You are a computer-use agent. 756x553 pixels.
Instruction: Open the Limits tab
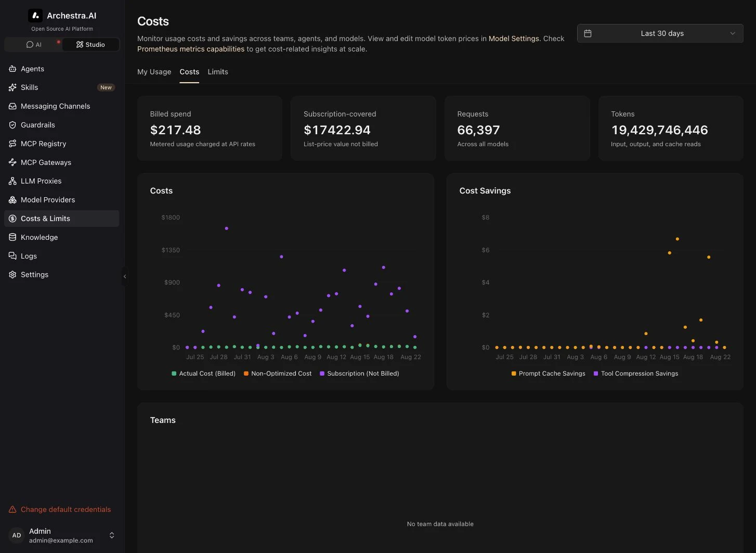(x=218, y=72)
